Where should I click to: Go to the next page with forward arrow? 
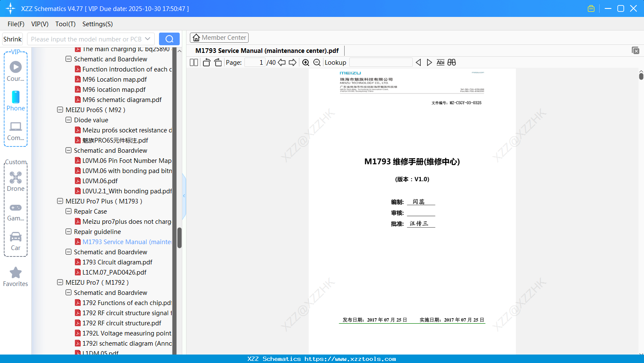coord(292,62)
